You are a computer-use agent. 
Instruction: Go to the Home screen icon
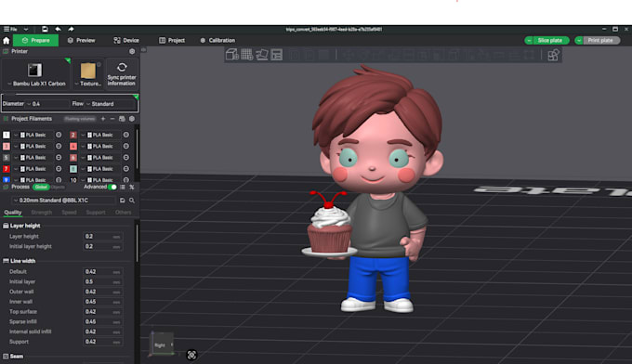7,40
